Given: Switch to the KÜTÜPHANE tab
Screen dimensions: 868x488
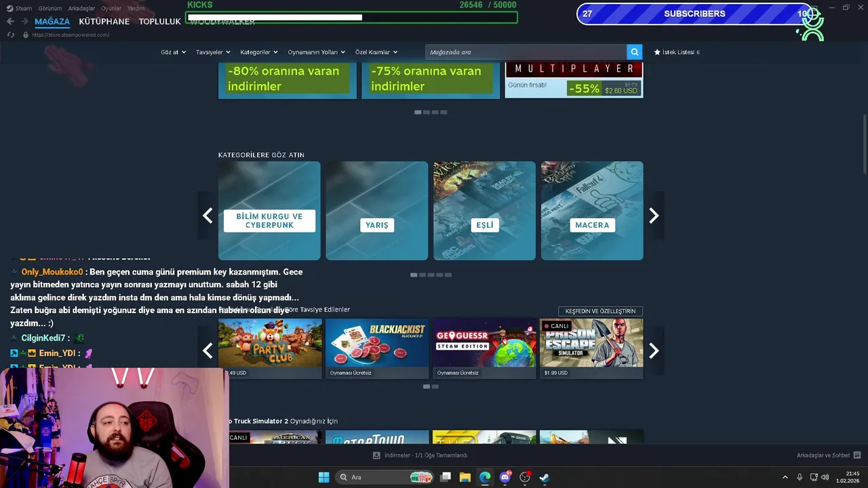Looking at the screenshot, I should 104,22.
